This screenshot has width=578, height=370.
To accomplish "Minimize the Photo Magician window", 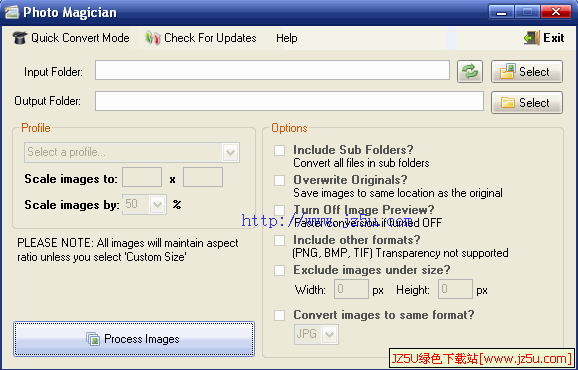I will (x=501, y=12).
